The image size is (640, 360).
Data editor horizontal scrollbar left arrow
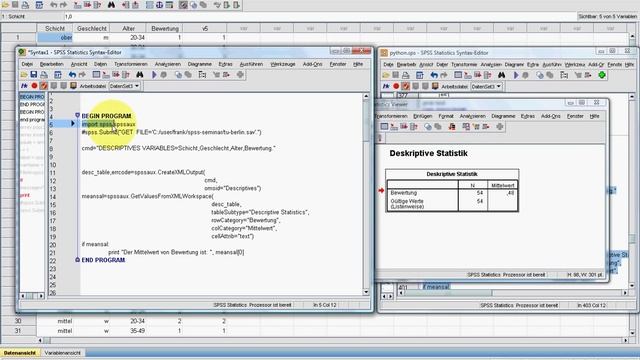click(x=40, y=340)
